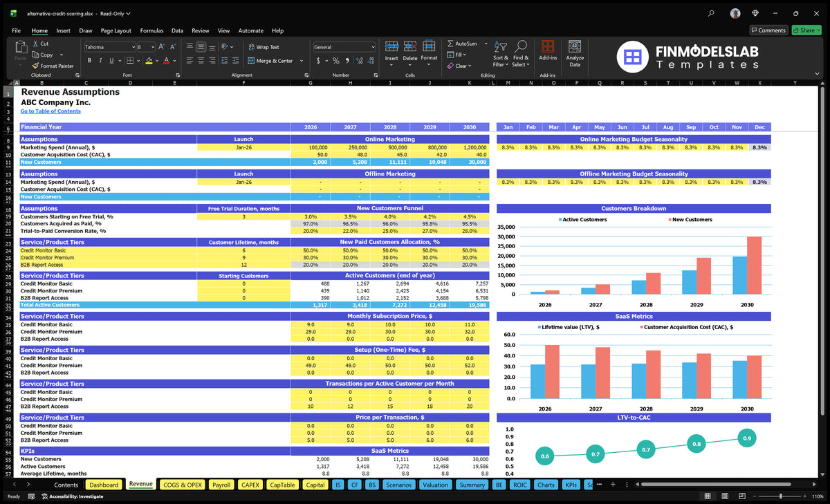The image size is (830, 504).
Task: Click the AutoSum sigma icon
Action: coord(450,44)
